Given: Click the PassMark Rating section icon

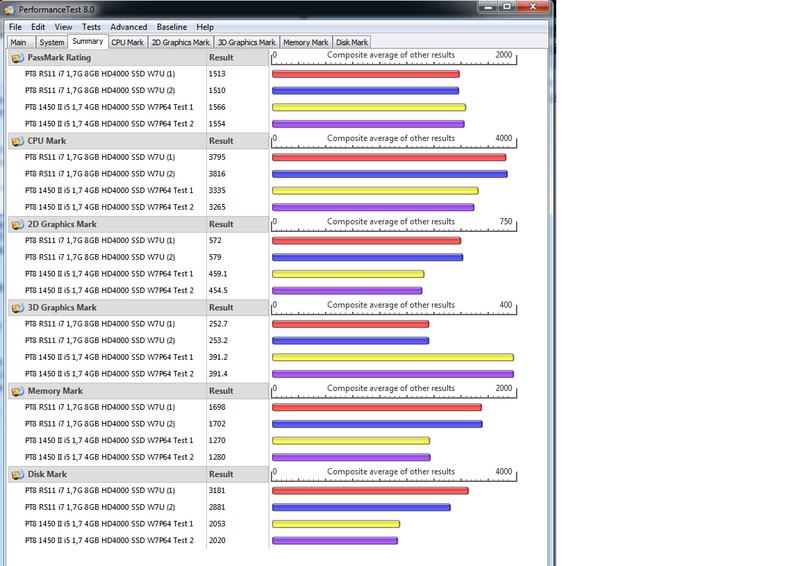Looking at the screenshot, I should (18, 58).
